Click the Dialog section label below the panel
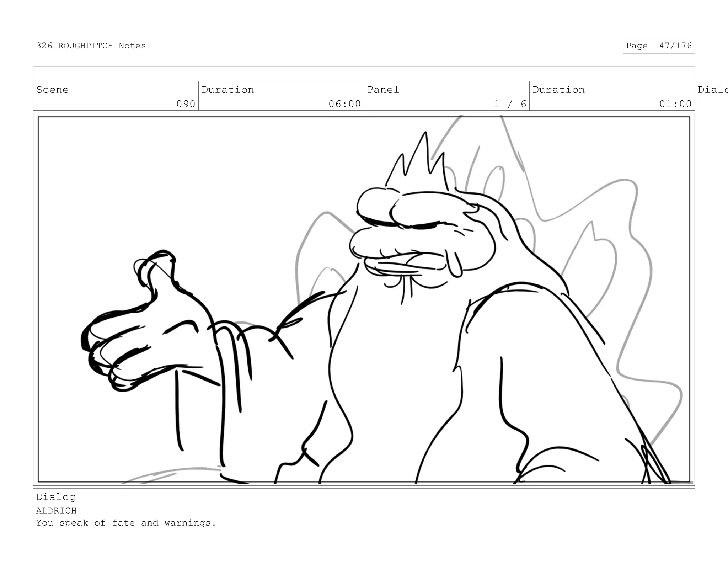 click(x=56, y=497)
